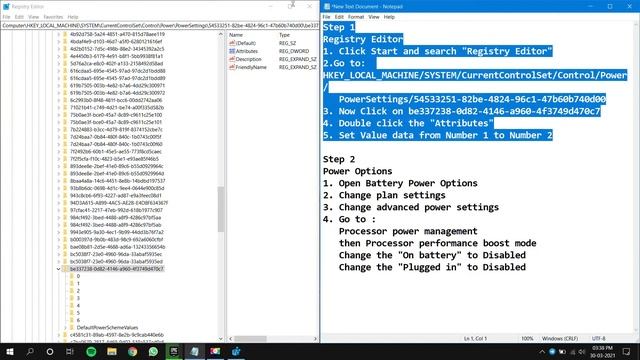Image resolution: width=640 pixels, height=360 pixels.
Task: Open WhatsApp from the taskbar
Action: (153, 351)
